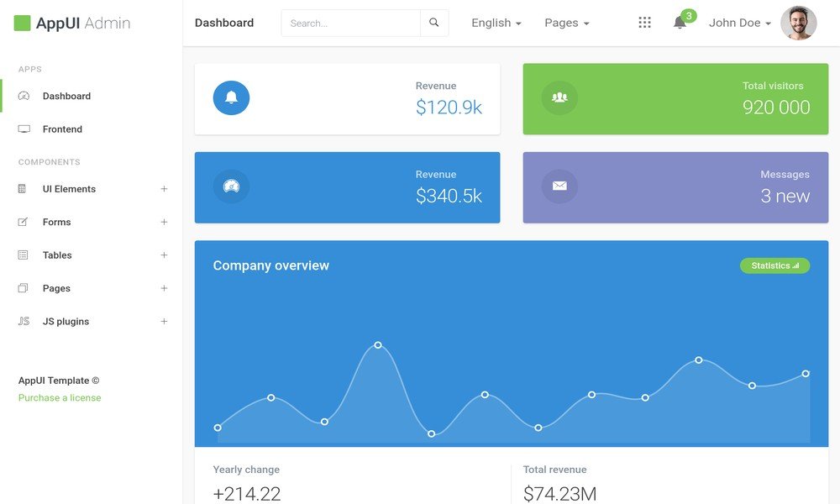Click the Statistics badge button
840x504 pixels.
point(774,265)
